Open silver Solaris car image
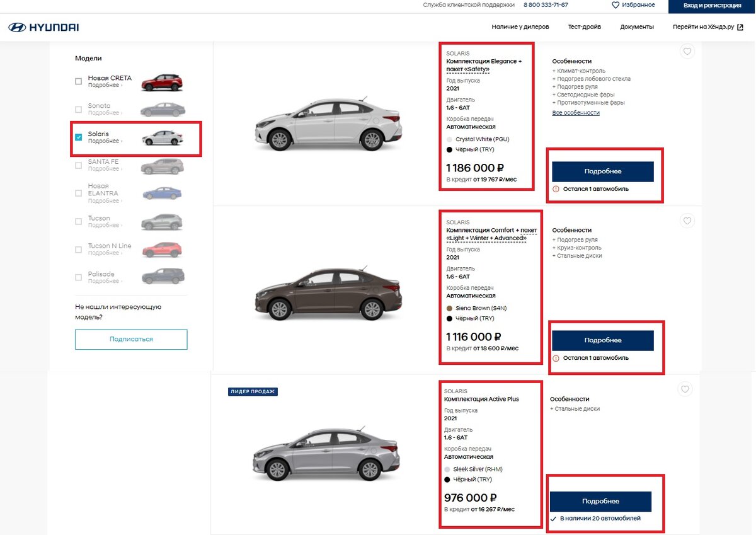Viewport: 756px width, 535px height. [x=326, y=454]
